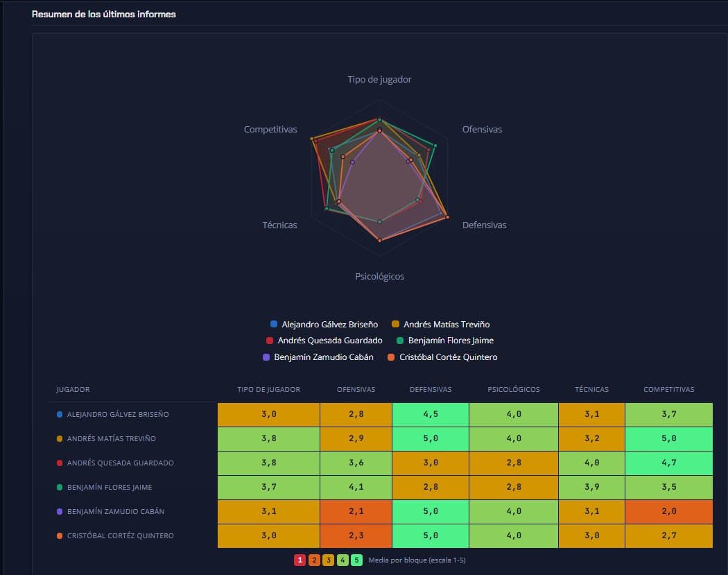
Task: Click Andrés Matías Treviño Competitivas cell 5,0
Action: 668,438
